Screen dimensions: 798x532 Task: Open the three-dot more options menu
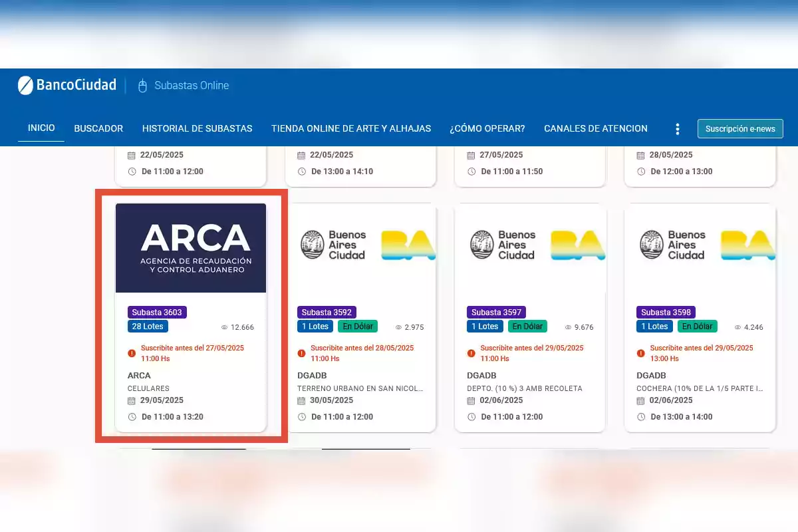click(x=677, y=128)
